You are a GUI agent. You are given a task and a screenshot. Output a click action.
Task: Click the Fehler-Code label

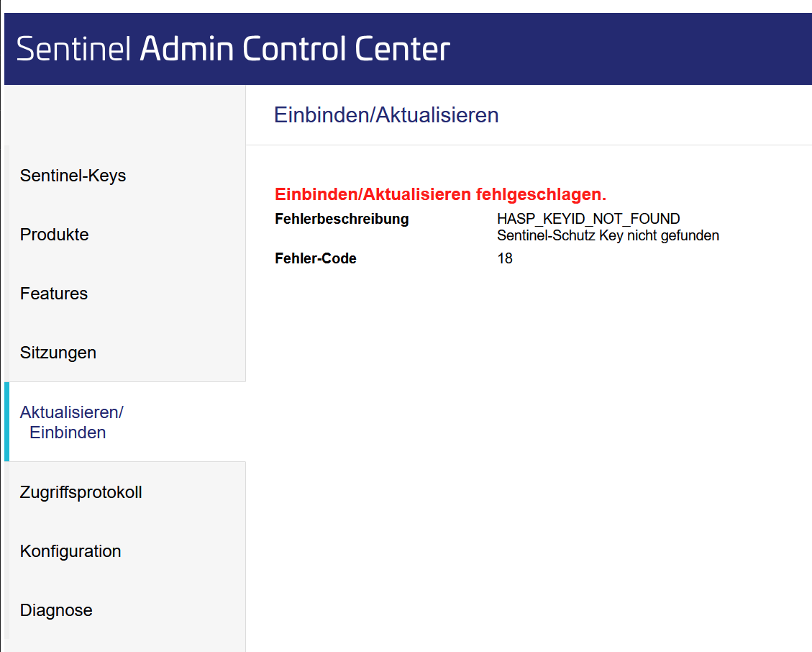pos(316,258)
